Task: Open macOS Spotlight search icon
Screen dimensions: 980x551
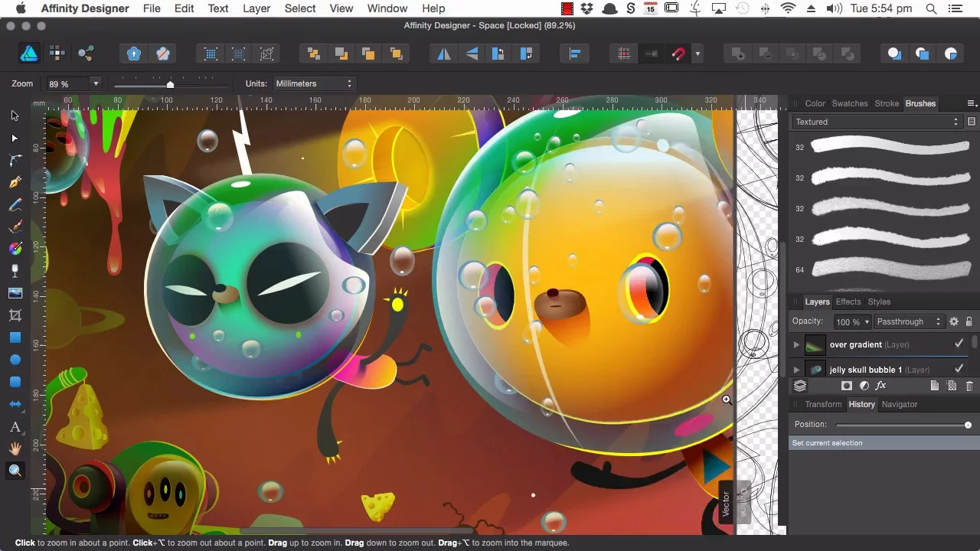Action: click(931, 8)
